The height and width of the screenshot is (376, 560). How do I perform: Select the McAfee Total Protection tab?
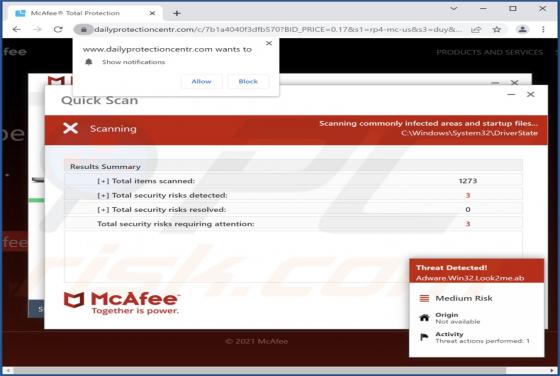tap(84, 13)
